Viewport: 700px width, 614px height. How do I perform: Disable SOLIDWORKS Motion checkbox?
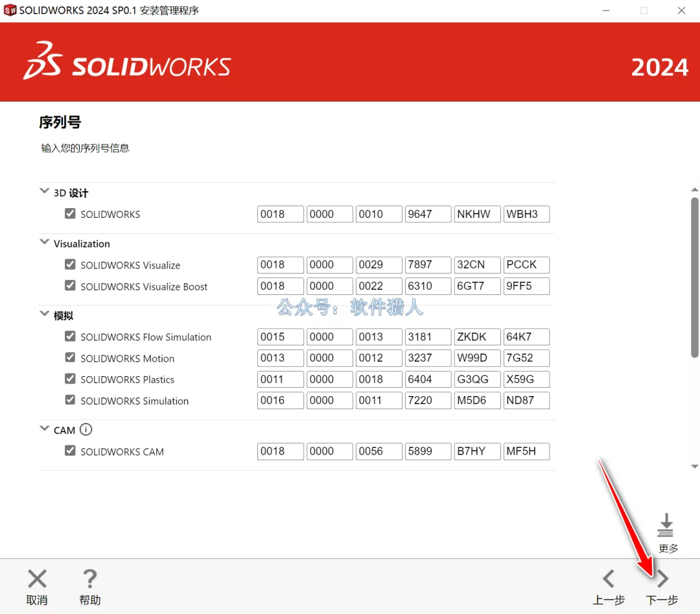[70, 357]
